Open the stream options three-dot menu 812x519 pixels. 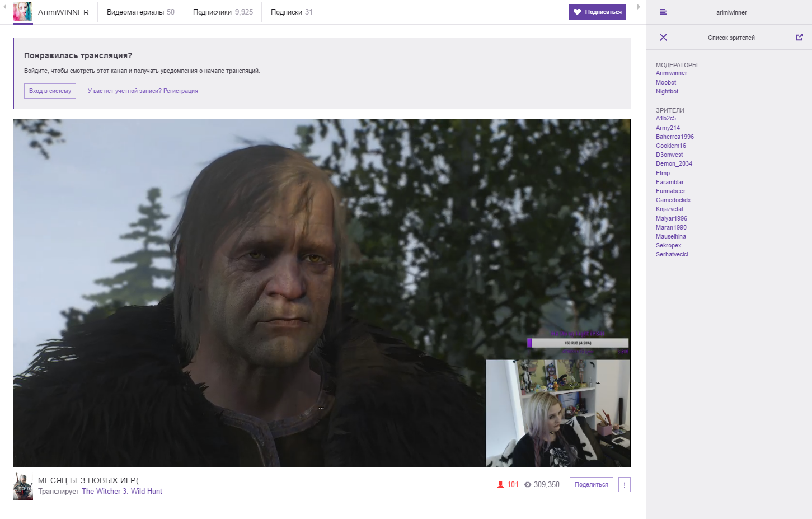pyautogui.click(x=625, y=485)
